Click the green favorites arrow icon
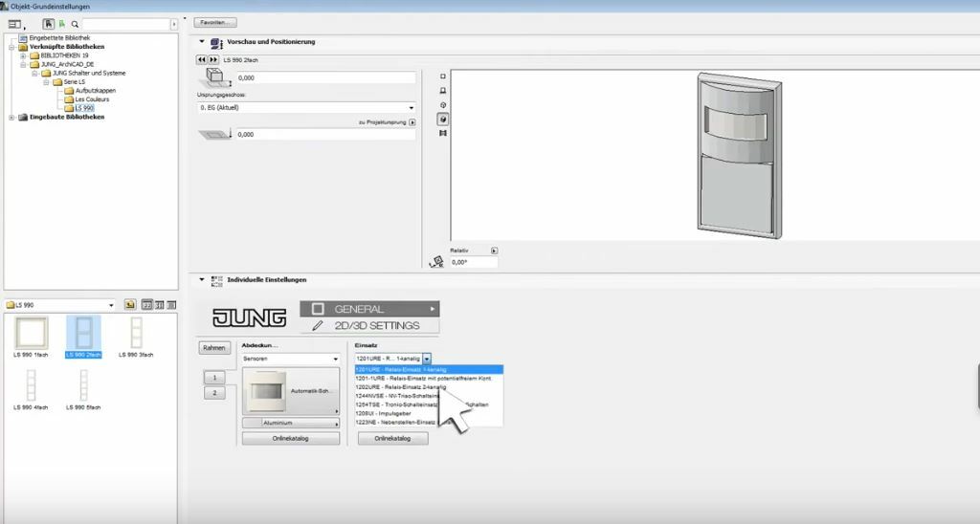 pyautogui.click(x=62, y=24)
